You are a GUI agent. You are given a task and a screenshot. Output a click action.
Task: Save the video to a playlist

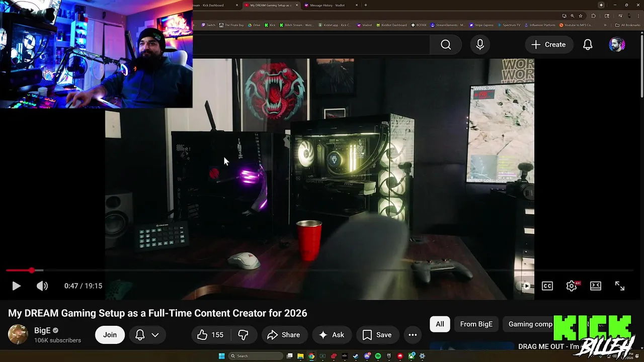(377, 335)
